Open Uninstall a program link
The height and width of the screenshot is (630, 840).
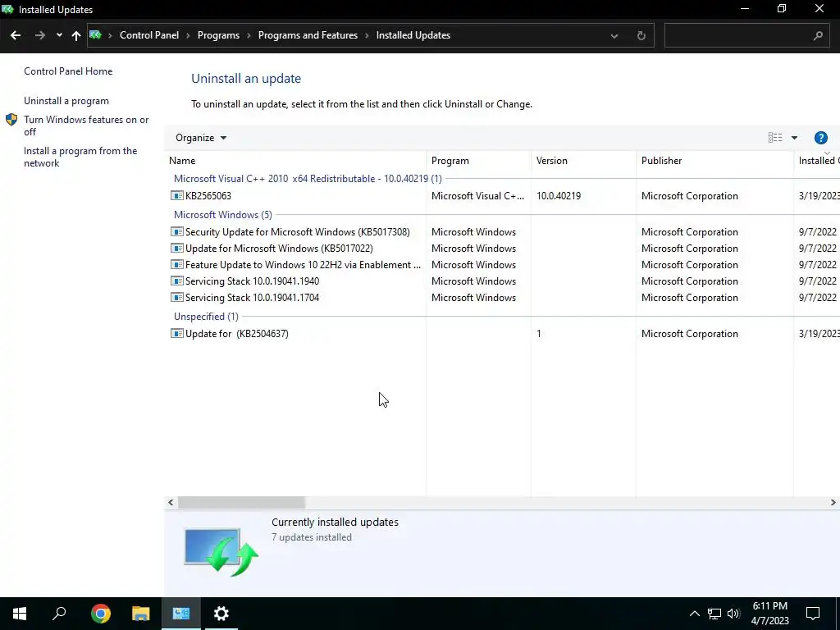(66, 101)
